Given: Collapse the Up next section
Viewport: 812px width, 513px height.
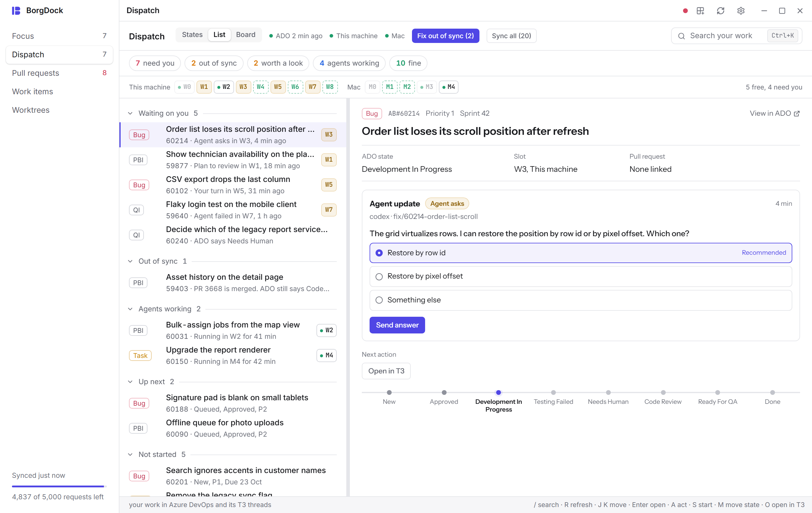Looking at the screenshot, I should point(130,382).
